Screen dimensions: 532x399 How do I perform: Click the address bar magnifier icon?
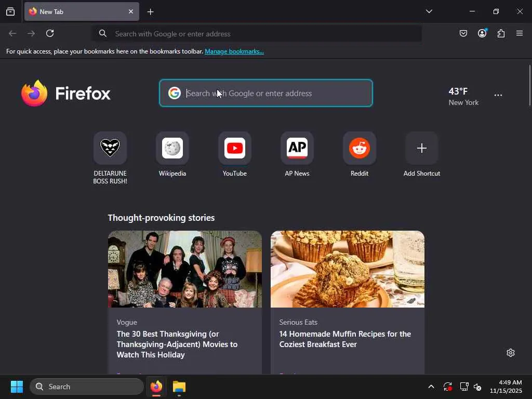103,33
